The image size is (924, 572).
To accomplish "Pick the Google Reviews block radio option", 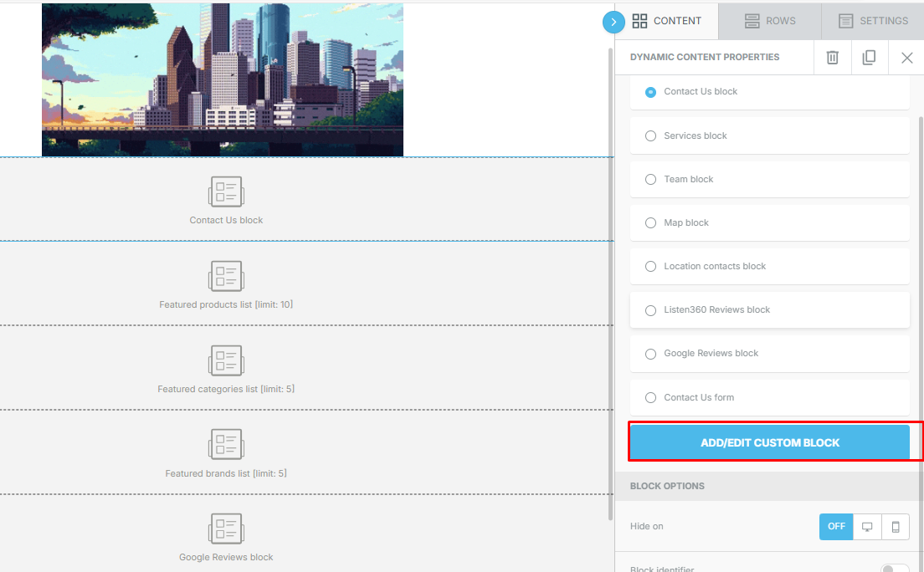I will click(x=650, y=354).
